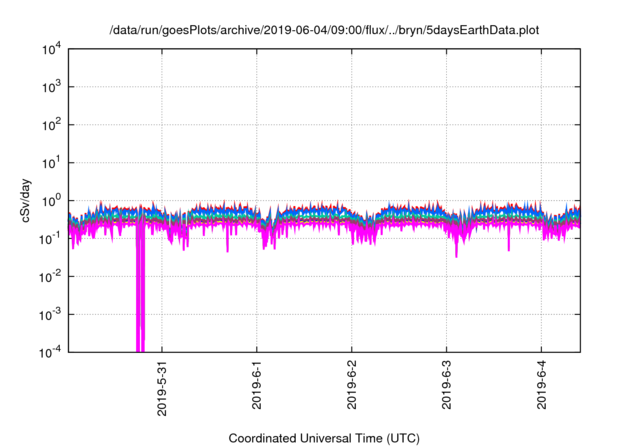This screenshot has height=448, width=640.
Task: Click the 10^-1 y-axis tick label
Action: pos(50,239)
